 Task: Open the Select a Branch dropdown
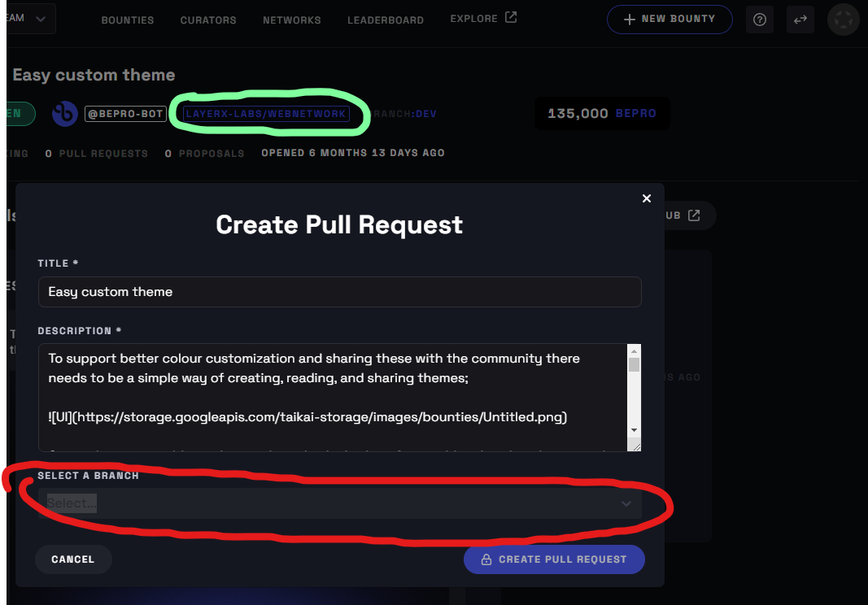pyautogui.click(x=340, y=503)
